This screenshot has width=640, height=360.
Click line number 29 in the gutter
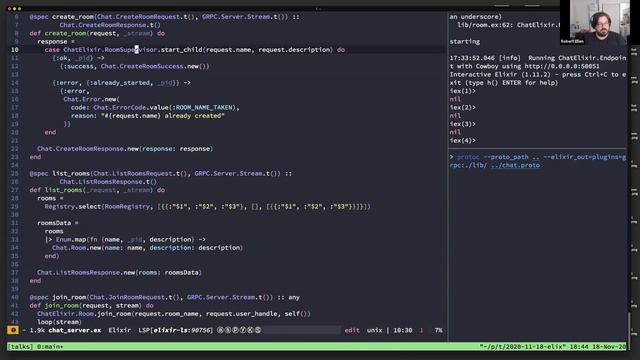click(15, 207)
